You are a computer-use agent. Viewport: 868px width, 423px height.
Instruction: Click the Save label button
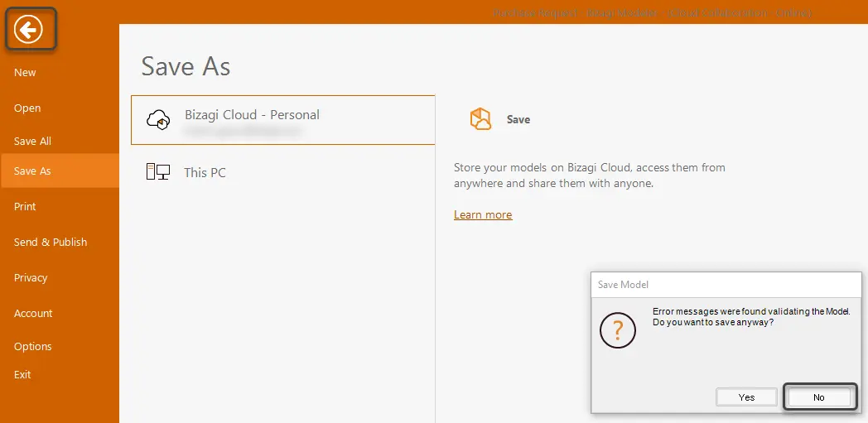coord(518,119)
